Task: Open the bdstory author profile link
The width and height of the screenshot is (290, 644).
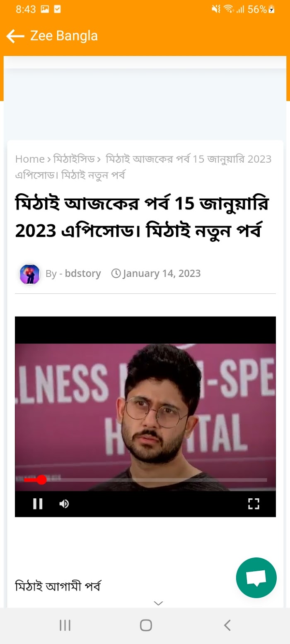Action: coord(83,274)
